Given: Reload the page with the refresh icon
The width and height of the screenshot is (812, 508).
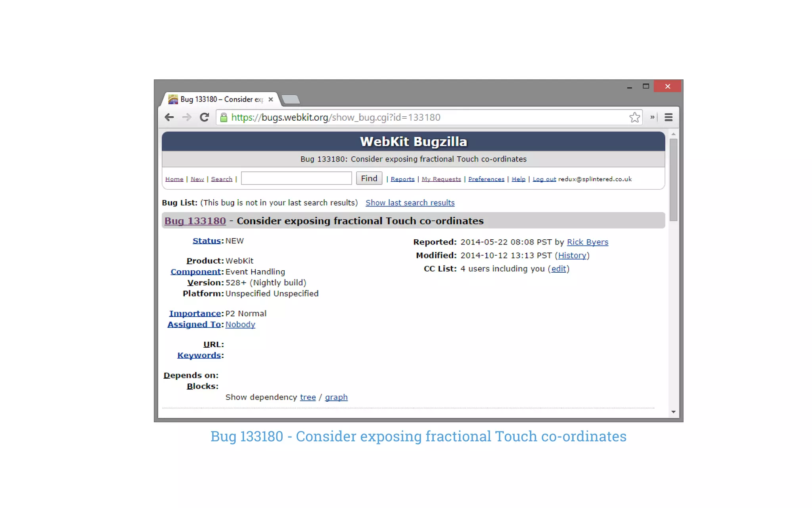Looking at the screenshot, I should click(204, 117).
